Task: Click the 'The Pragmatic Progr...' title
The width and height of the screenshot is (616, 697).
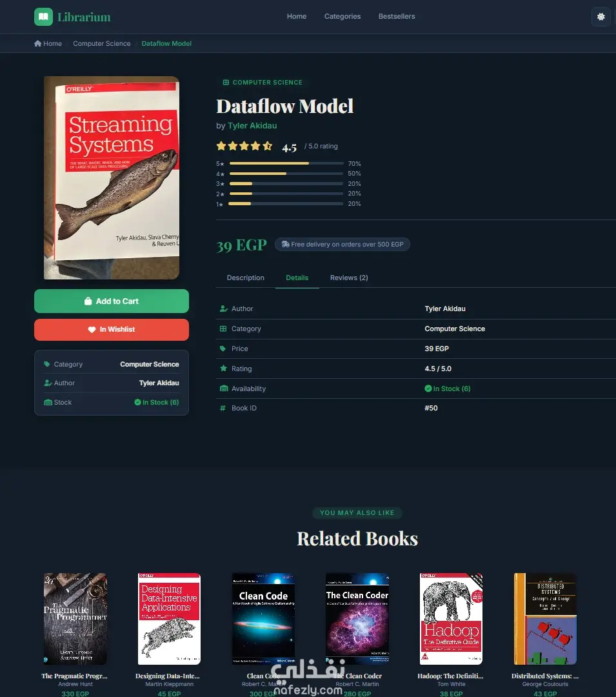Action: point(75,676)
